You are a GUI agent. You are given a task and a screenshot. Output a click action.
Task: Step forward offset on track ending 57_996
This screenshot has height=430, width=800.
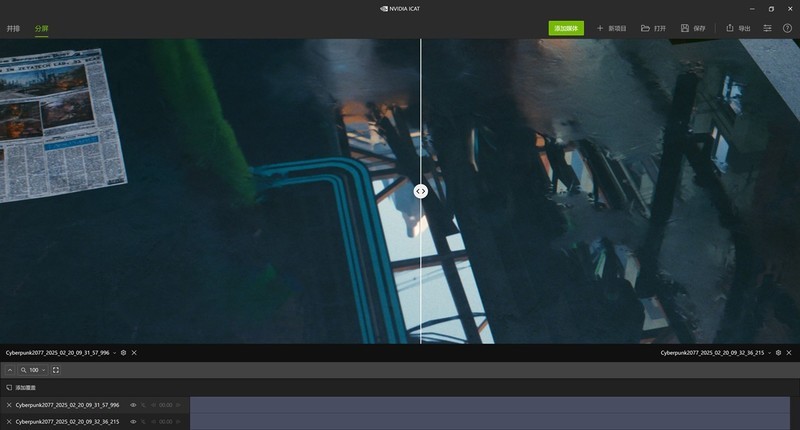(x=178, y=405)
